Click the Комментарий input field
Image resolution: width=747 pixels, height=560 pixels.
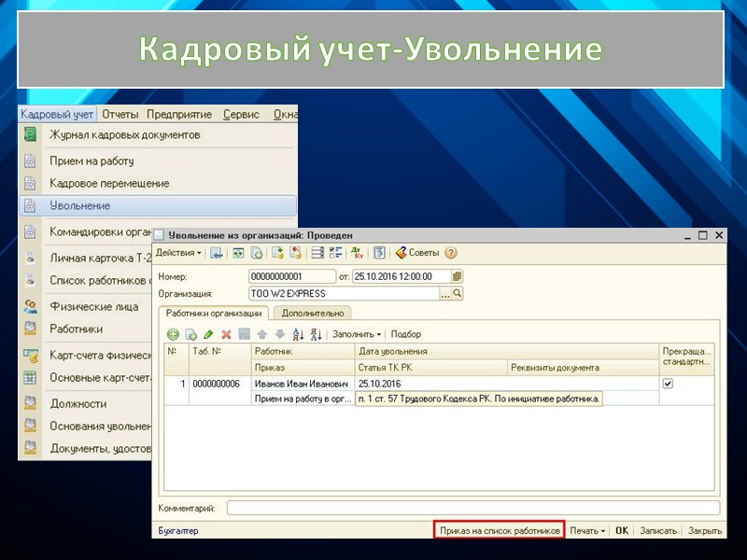[473, 508]
